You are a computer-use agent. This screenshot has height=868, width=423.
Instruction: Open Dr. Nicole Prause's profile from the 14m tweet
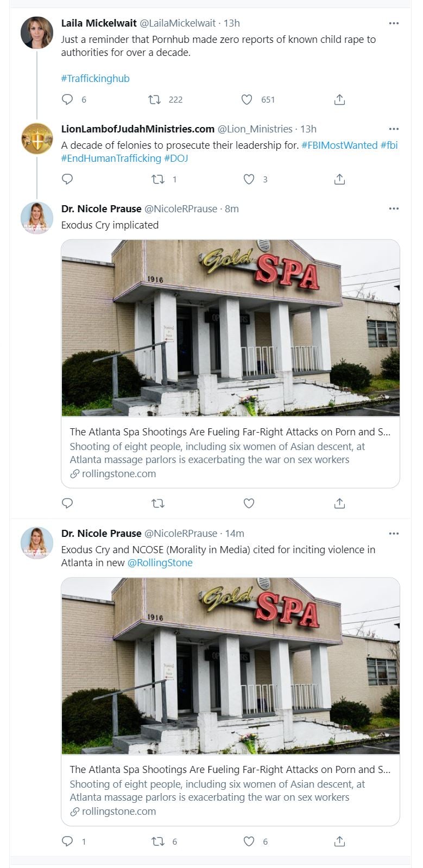pos(101,533)
